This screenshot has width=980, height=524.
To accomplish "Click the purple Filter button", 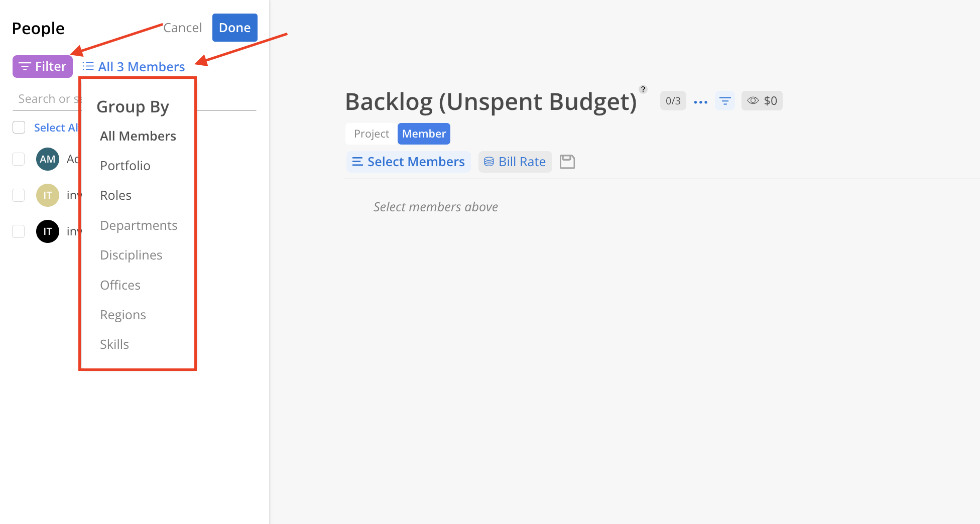I will click(43, 66).
